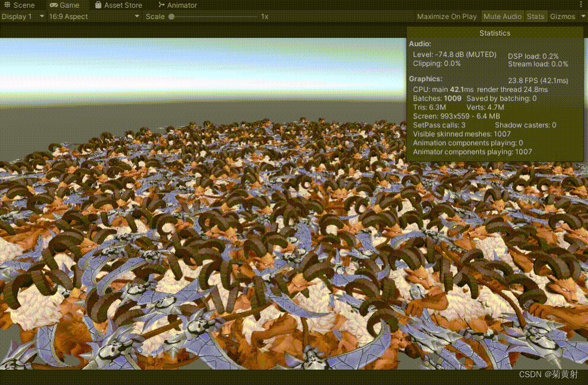This screenshot has width=588, height=385.
Task: Click 'Visible skinned meshes: 1007' text
Action: 462,134
